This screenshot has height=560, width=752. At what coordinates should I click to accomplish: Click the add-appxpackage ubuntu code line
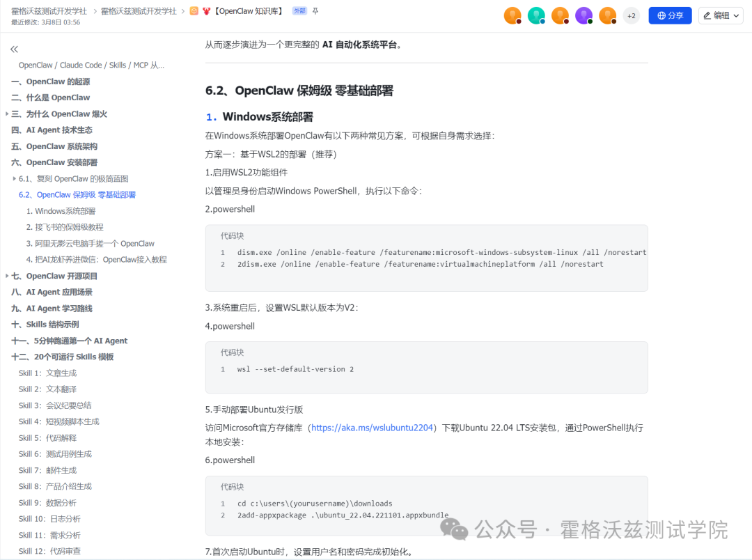point(343,515)
